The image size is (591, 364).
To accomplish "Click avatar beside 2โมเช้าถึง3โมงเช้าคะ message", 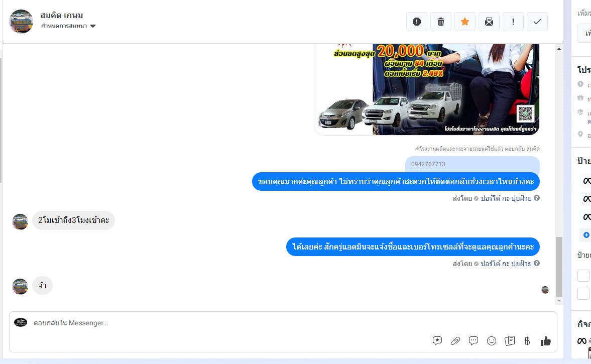I will (x=21, y=221).
